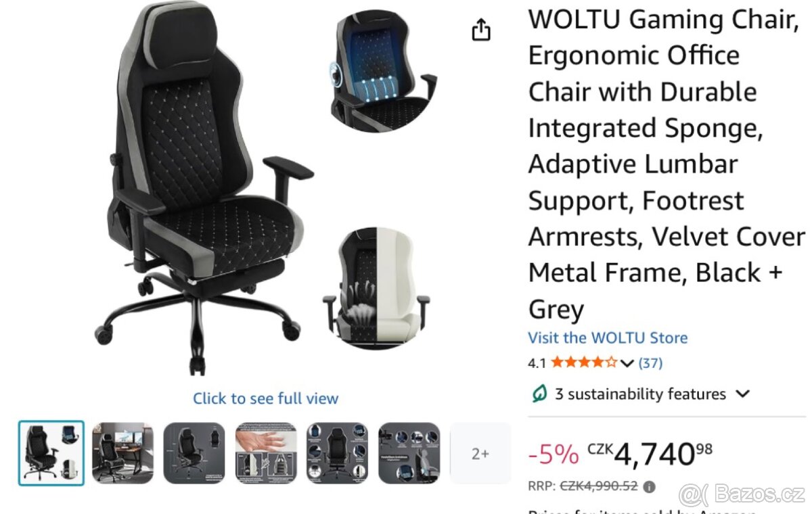This screenshot has height=514, width=812.
Task: Select the hand pressing sponge thumbnail
Action: pyautogui.click(x=266, y=453)
